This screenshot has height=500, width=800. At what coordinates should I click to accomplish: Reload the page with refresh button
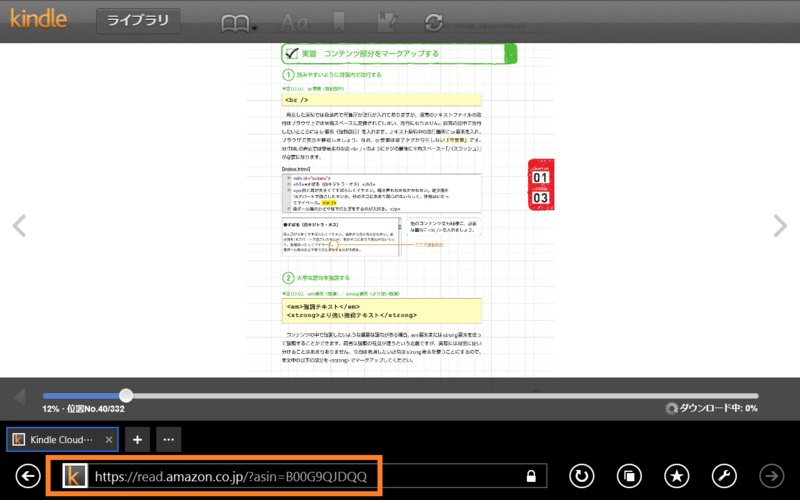click(582, 476)
